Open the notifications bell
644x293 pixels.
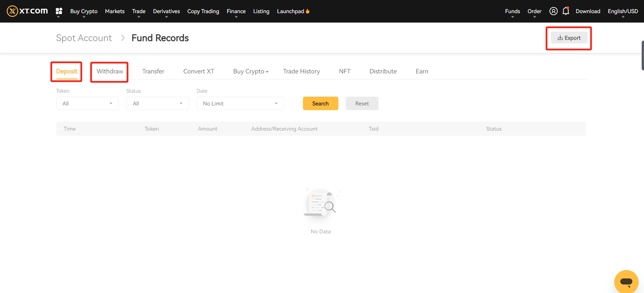pos(566,11)
